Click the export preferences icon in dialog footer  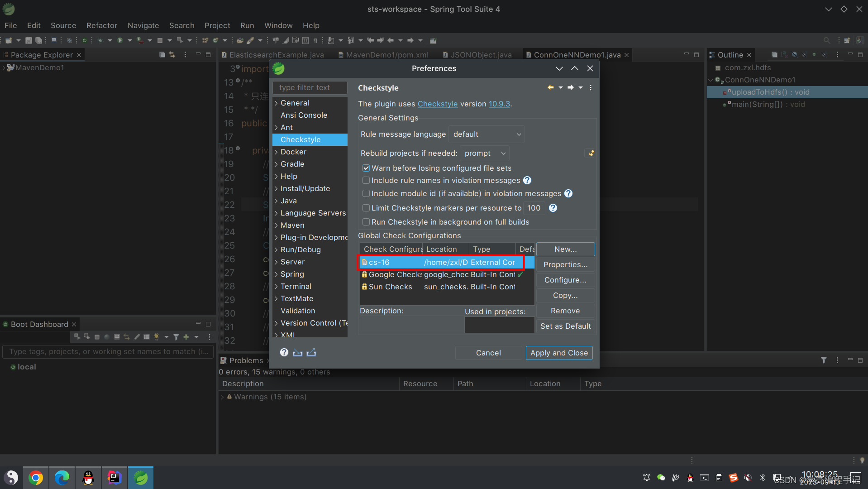tap(311, 352)
